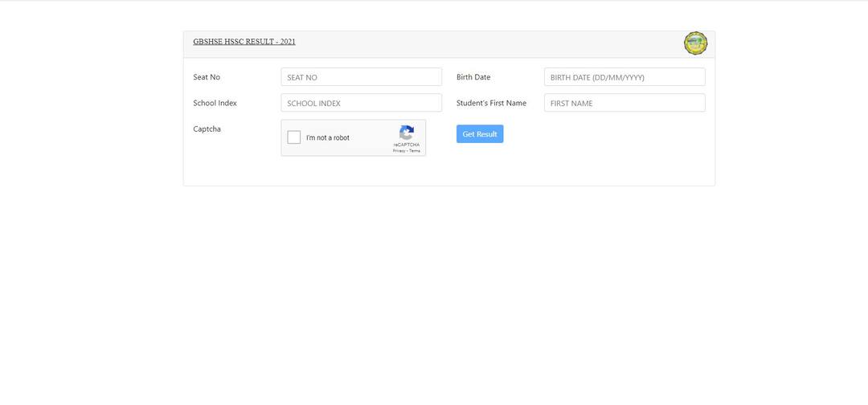Image resolution: width=868 pixels, height=405 pixels.
Task: Click the GBSHSE HSSC RESULT - 2021 title
Action: (x=244, y=42)
